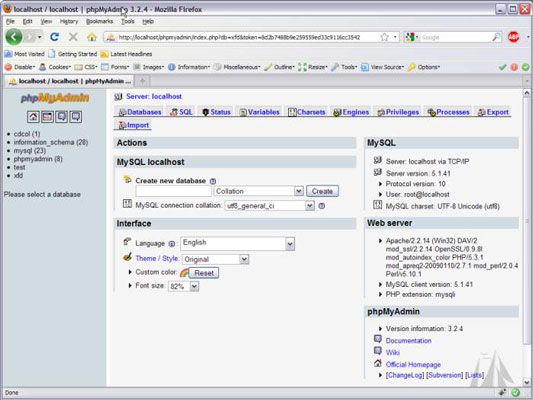Click the search magnifier icon

click(x=496, y=37)
